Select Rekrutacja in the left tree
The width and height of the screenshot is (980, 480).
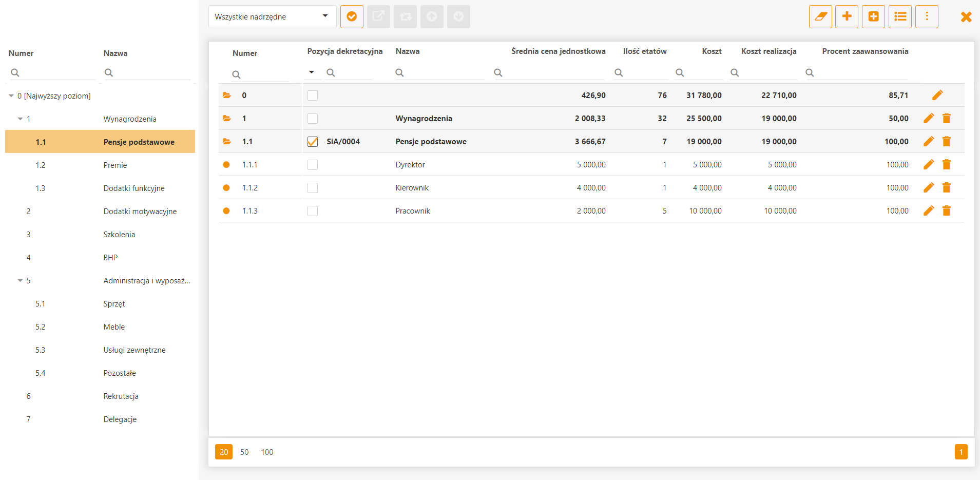[x=121, y=396]
